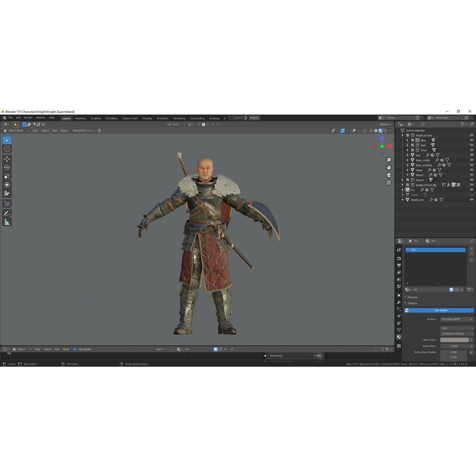Activate the Transform tool
This screenshot has height=476, width=476.
(x=7, y=185)
